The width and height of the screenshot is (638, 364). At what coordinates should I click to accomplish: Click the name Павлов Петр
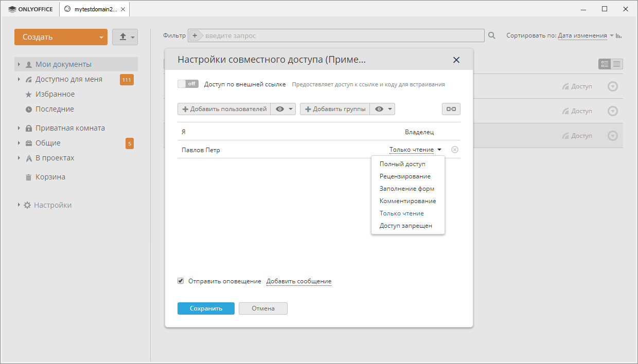coord(201,150)
